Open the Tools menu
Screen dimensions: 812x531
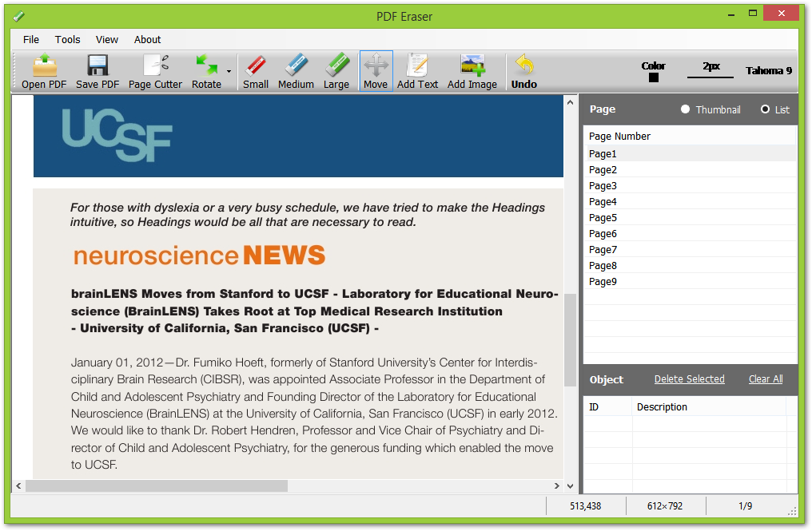(x=68, y=39)
